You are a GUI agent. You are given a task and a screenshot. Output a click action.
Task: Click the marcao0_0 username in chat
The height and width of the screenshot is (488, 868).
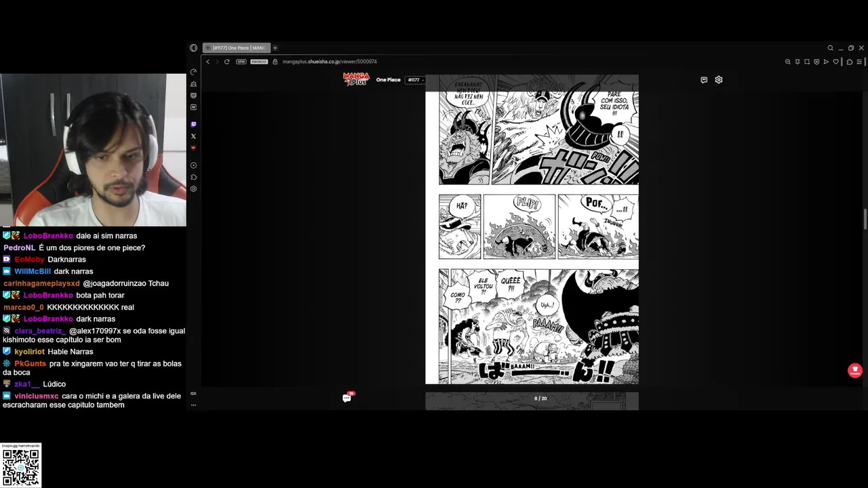point(23,307)
